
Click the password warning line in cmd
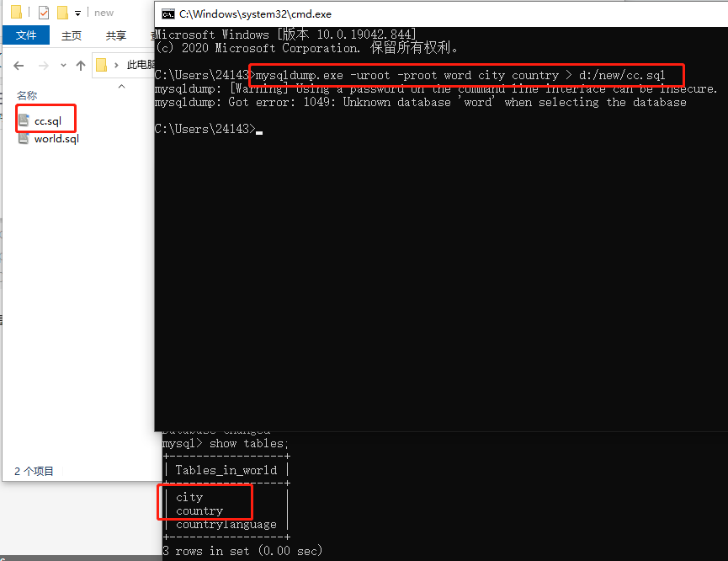pos(436,88)
